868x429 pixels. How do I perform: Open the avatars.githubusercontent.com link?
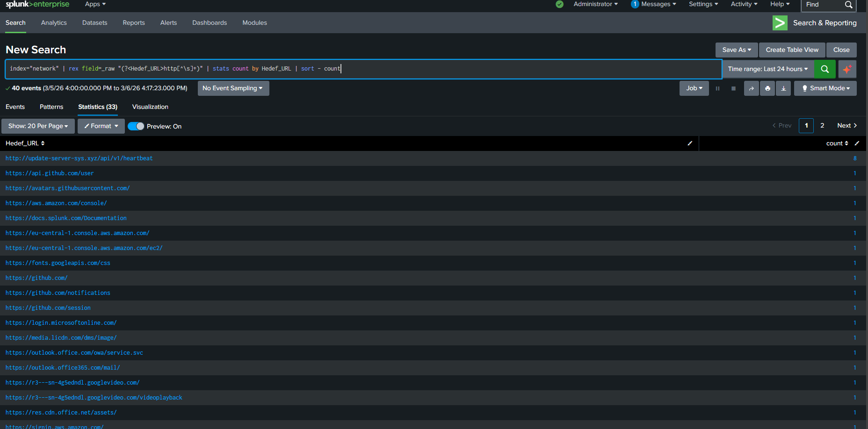pos(67,188)
